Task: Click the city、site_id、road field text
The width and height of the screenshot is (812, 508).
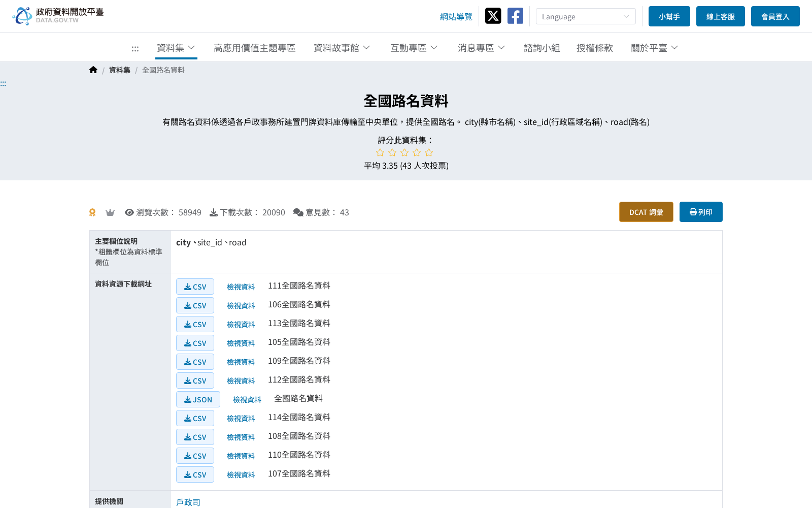Action: [211, 242]
